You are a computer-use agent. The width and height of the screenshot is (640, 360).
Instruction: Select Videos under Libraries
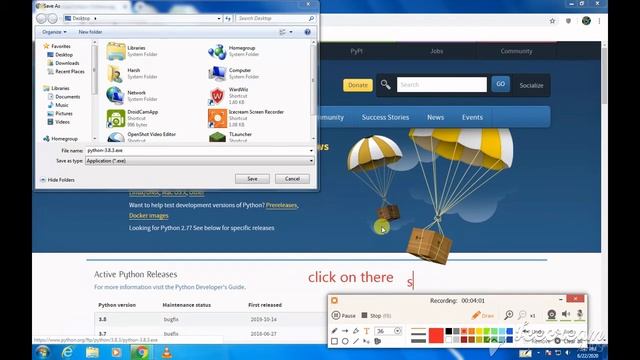59,122
